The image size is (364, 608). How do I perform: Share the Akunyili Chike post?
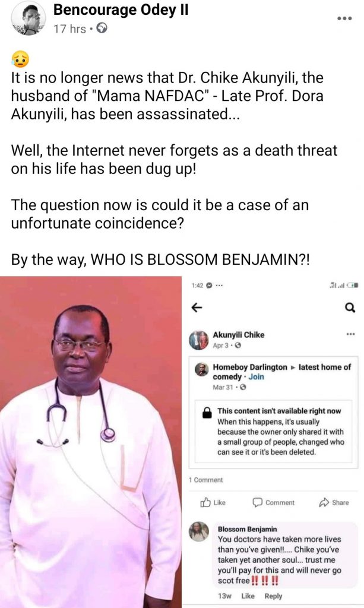(334, 502)
